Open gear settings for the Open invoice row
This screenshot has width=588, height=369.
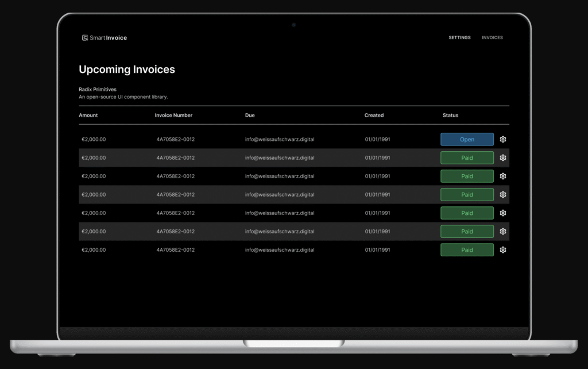coord(503,140)
